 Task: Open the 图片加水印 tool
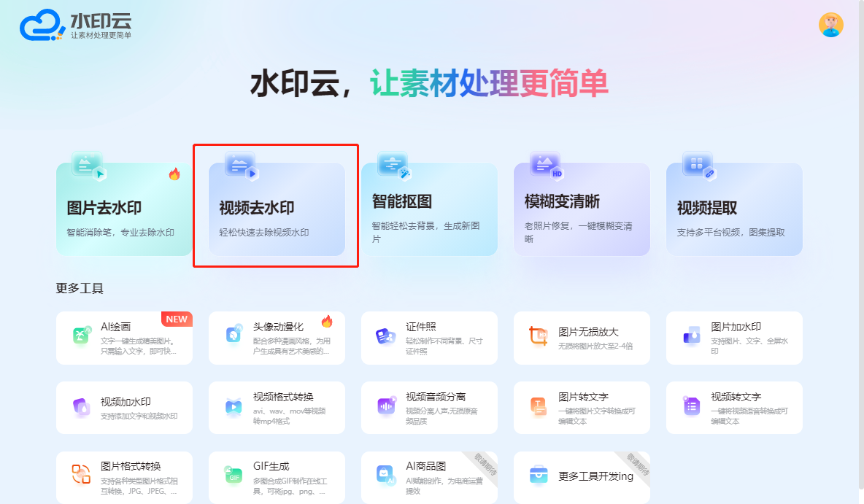[x=734, y=338]
